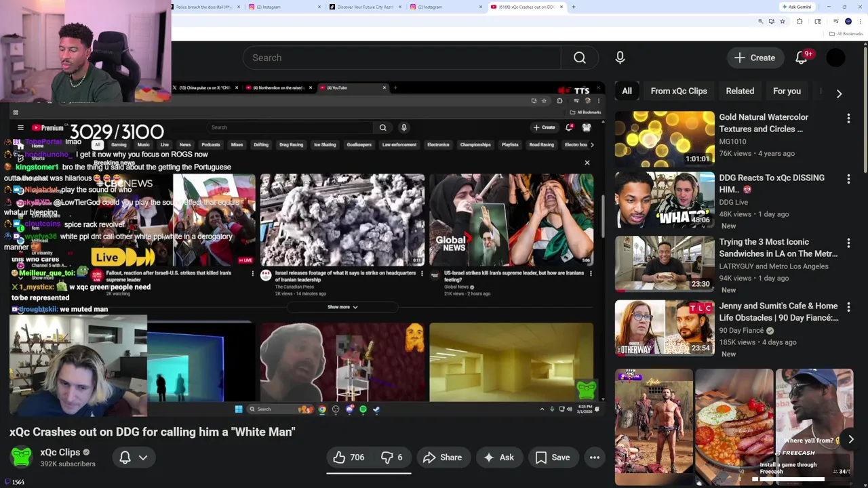
Task: Select the All filter chip
Action: click(627, 91)
